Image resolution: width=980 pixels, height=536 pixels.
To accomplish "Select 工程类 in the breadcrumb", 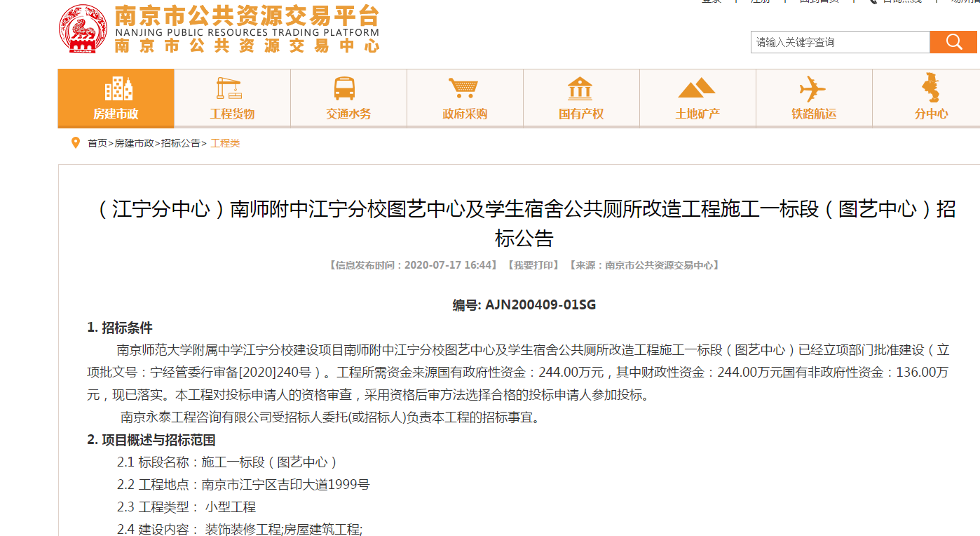I will pos(225,143).
